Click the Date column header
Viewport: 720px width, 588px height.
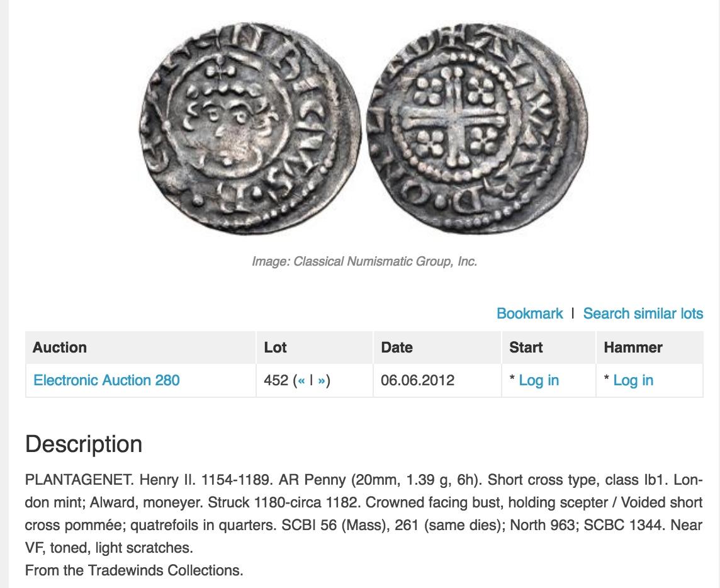[x=397, y=348]
